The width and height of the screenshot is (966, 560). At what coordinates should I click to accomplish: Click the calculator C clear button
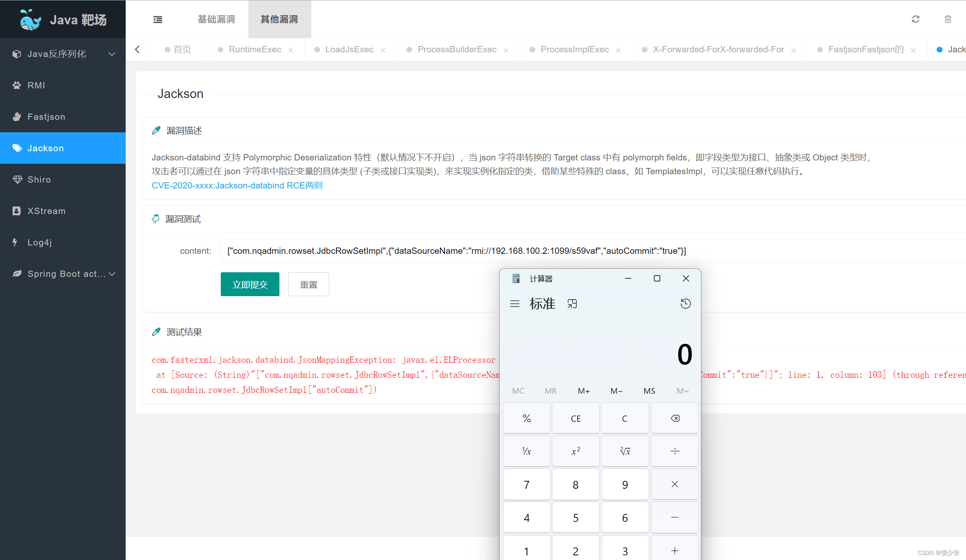pyautogui.click(x=625, y=418)
